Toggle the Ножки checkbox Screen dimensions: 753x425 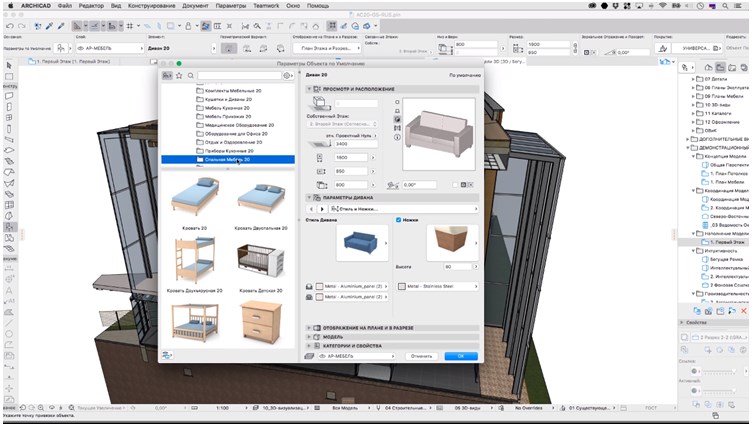[x=398, y=220]
